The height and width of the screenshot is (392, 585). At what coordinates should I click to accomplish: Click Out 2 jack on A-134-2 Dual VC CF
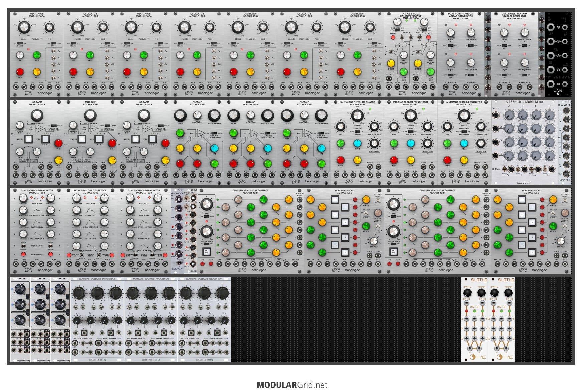(567, 174)
